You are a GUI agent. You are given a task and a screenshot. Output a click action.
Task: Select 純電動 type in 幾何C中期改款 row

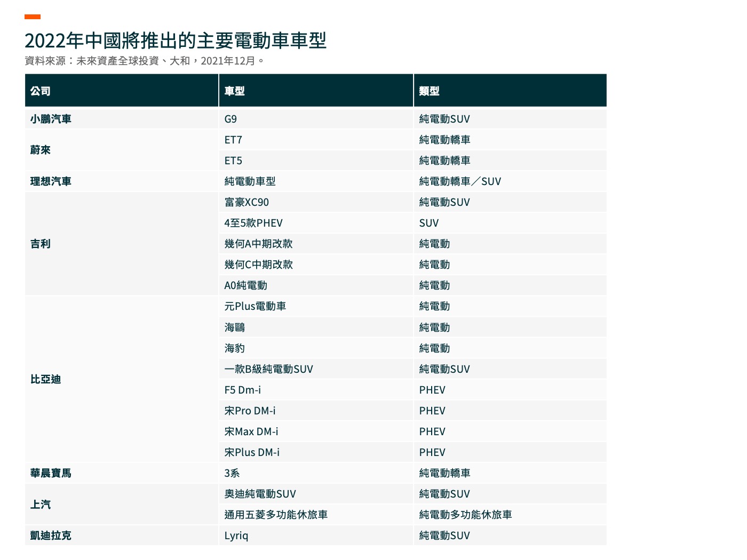point(510,265)
